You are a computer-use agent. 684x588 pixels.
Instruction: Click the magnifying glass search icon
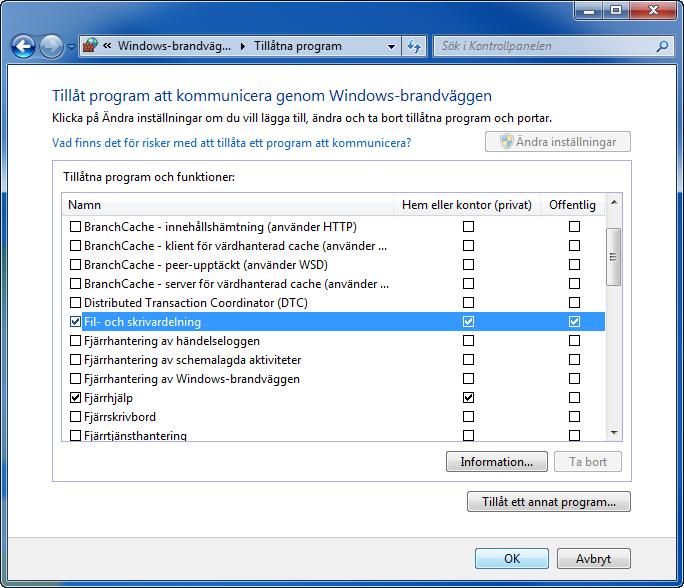tap(662, 46)
